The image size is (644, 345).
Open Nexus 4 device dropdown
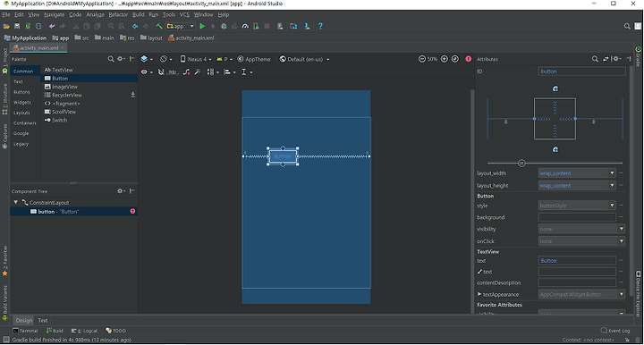[x=196, y=59]
